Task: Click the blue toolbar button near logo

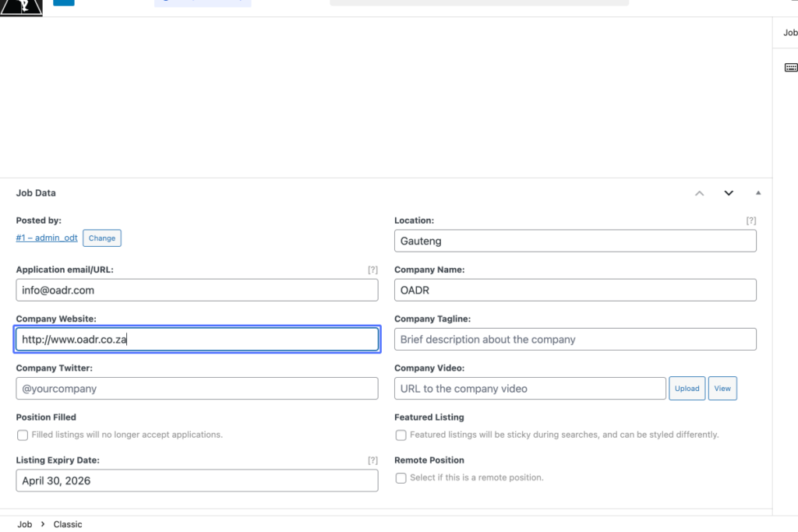Action: pyautogui.click(x=64, y=2)
